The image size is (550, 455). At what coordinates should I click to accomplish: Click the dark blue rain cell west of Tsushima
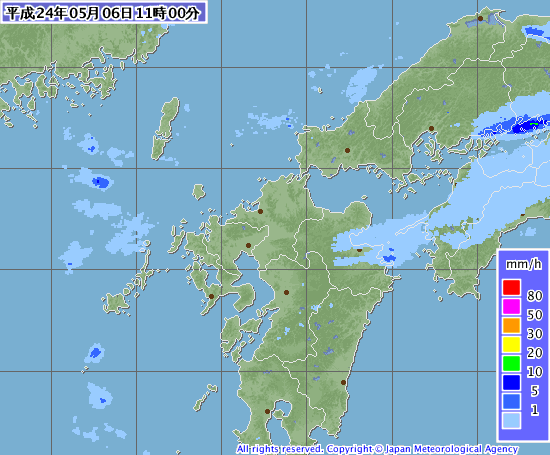tap(101, 182)
